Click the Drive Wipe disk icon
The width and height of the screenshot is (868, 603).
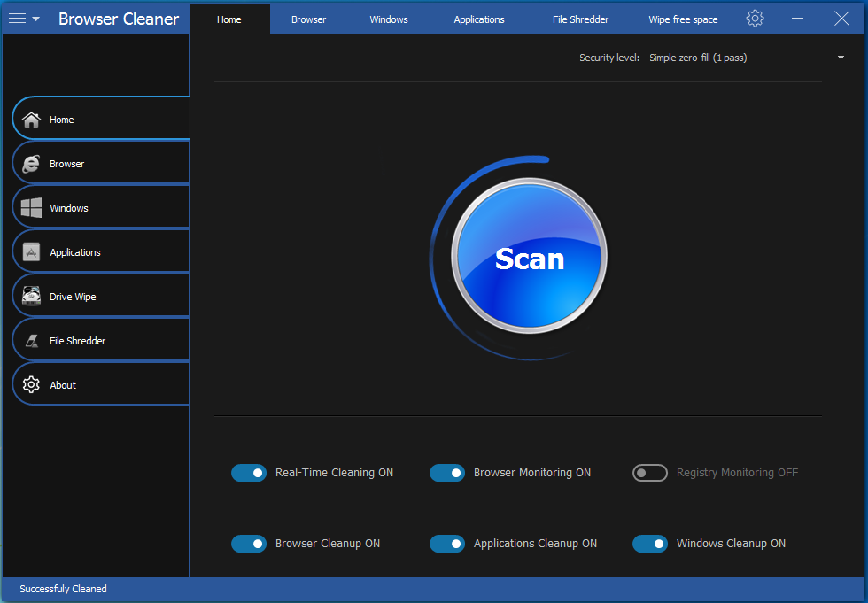click(31, 296)
